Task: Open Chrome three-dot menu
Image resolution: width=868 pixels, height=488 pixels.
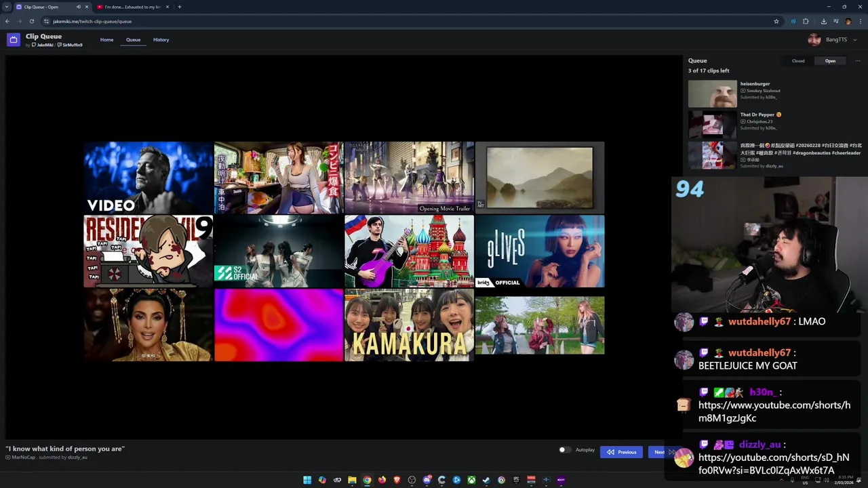Action: point(860,21)
